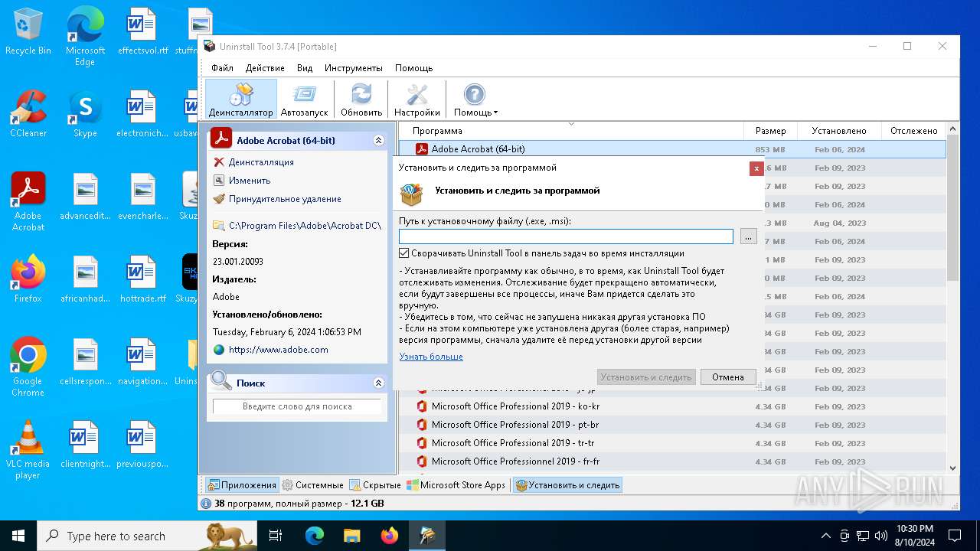This screenshot has height=551, width=980.
Task: Open the Помощь menu in menu bar
Action: [413, 68]
